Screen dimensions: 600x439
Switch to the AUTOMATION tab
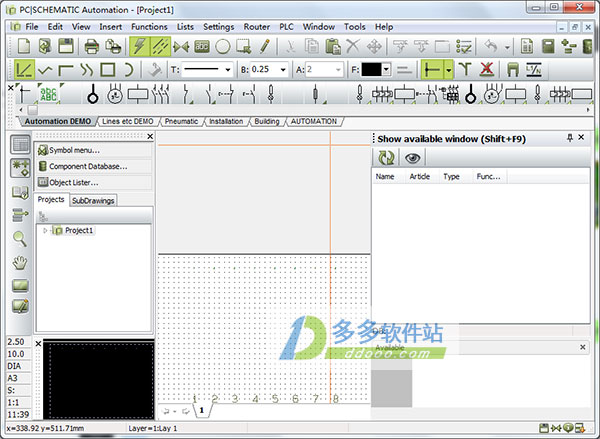click(x=314, y=121)
